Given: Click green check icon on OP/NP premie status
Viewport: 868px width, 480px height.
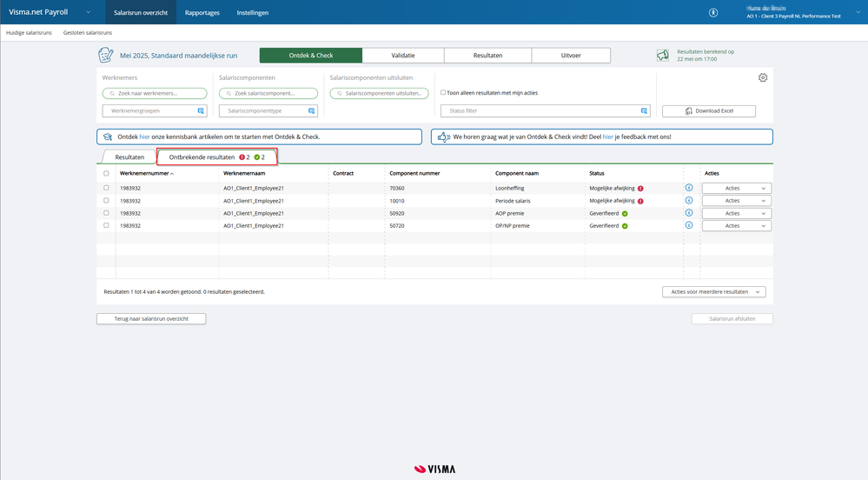Looking at the screenshot, I should pos(625,226).
